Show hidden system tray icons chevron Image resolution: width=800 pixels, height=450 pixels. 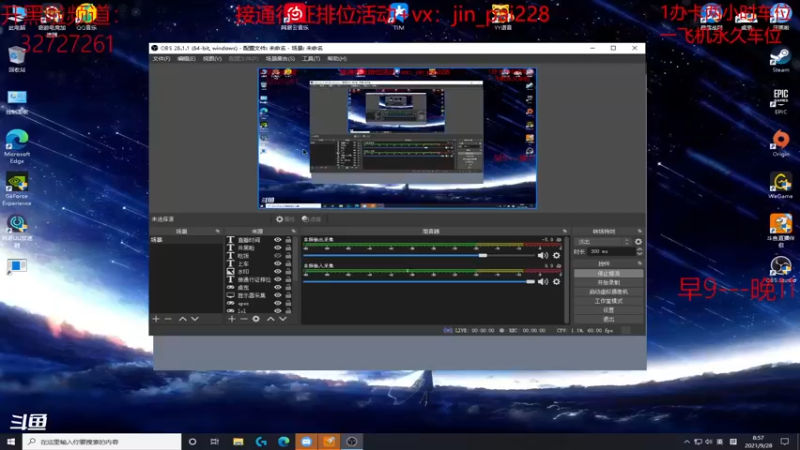point(687,442)
